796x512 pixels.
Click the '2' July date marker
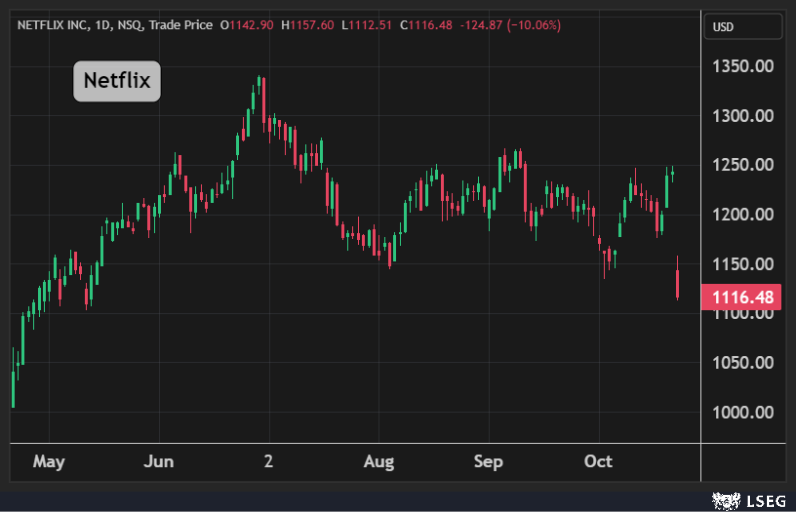(x=268, y=462)
